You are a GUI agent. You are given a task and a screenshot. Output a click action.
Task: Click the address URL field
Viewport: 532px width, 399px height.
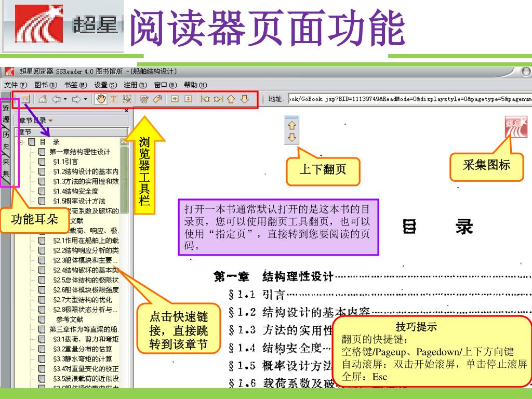pyautogui.click(x=410, y=99)
